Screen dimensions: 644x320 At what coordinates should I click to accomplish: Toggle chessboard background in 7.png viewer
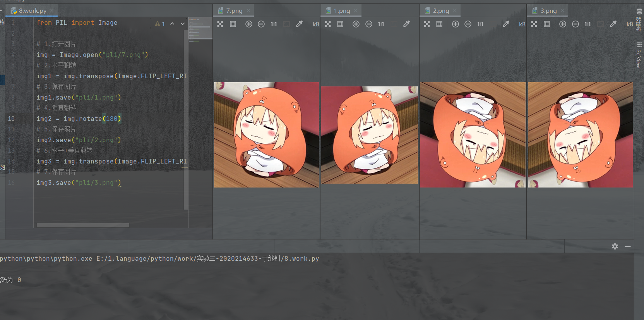220,24
